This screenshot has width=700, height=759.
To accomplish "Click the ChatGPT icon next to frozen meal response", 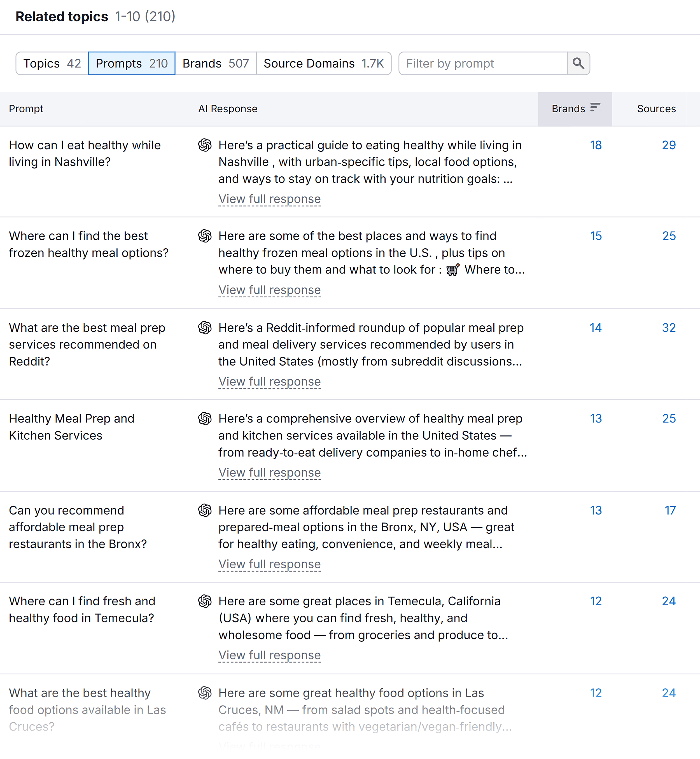I will coord(205,236).
